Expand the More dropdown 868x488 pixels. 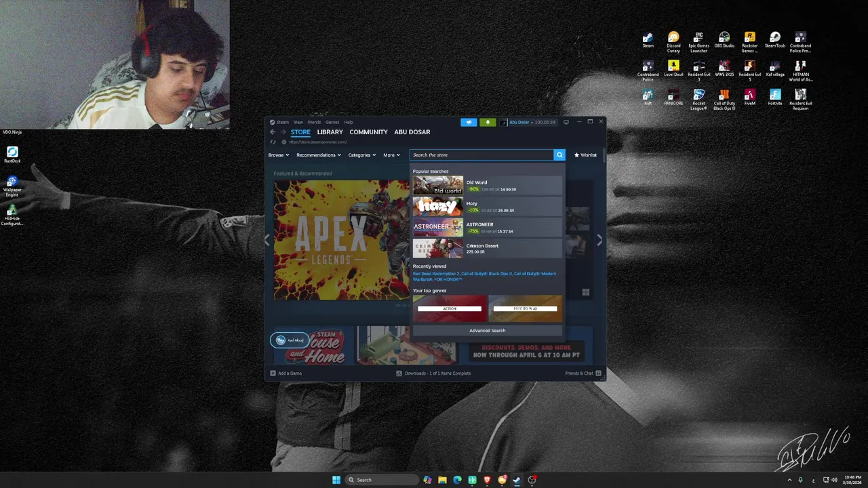tap(391, 155)
